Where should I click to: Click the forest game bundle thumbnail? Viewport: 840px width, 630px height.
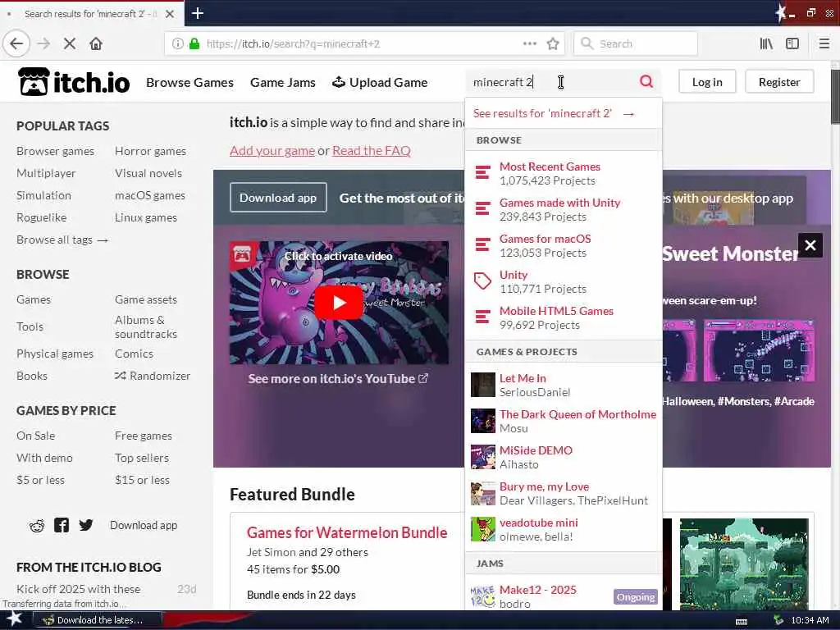coord(744,564)
